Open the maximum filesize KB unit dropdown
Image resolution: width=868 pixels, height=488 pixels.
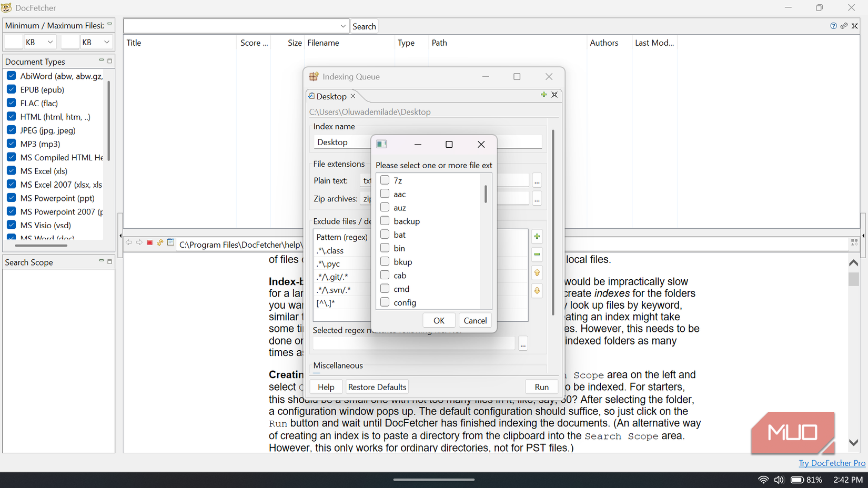(x=96, y=42)
